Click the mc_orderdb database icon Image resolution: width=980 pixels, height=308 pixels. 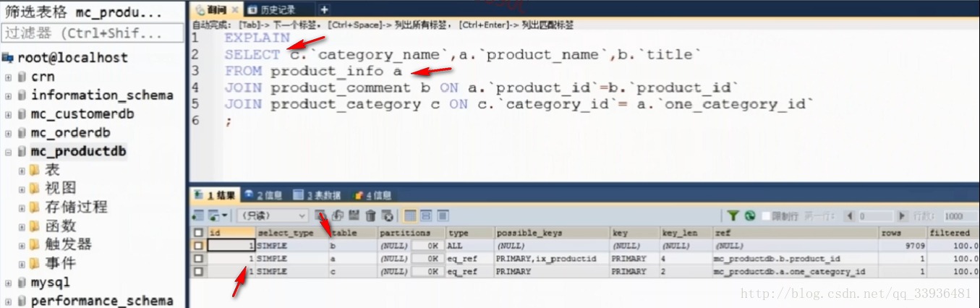click(22, 133)
